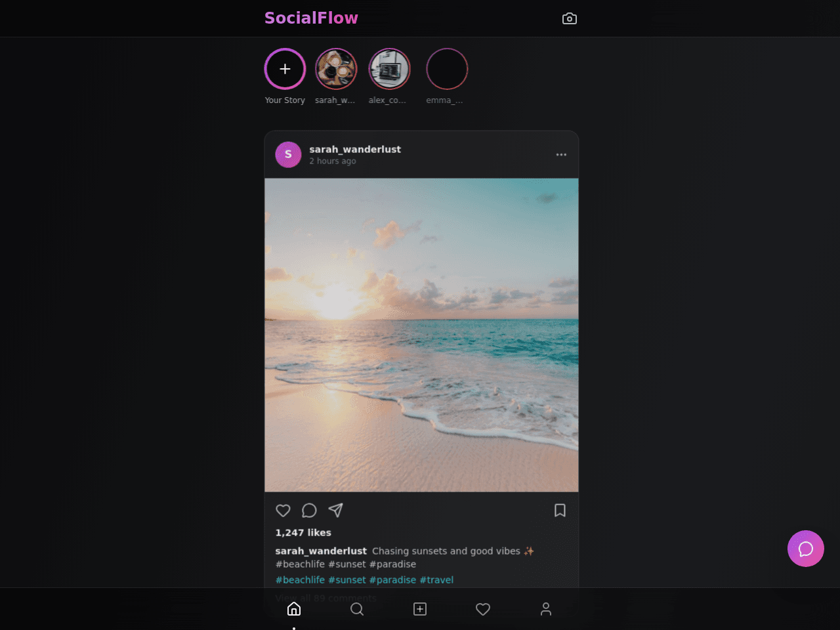This screenshot has height=630, width=840.
Task: Open profile tab in bottom navigation
Action: tap(546, 609)
